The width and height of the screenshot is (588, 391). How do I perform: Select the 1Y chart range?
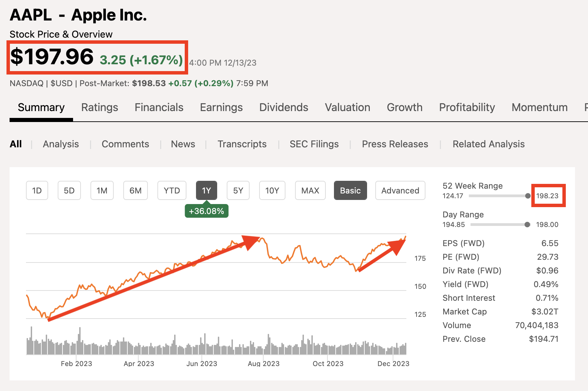207,190
